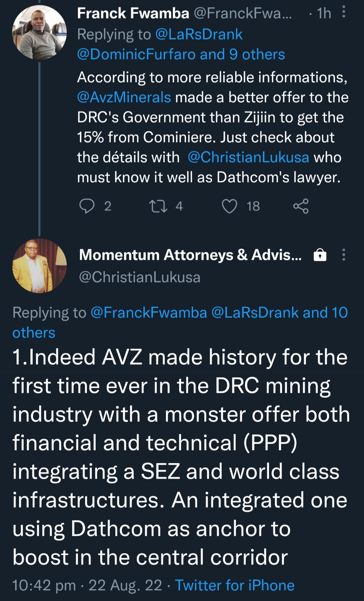Retweet Franck Fwamba's tweet

tap(158, 206)
